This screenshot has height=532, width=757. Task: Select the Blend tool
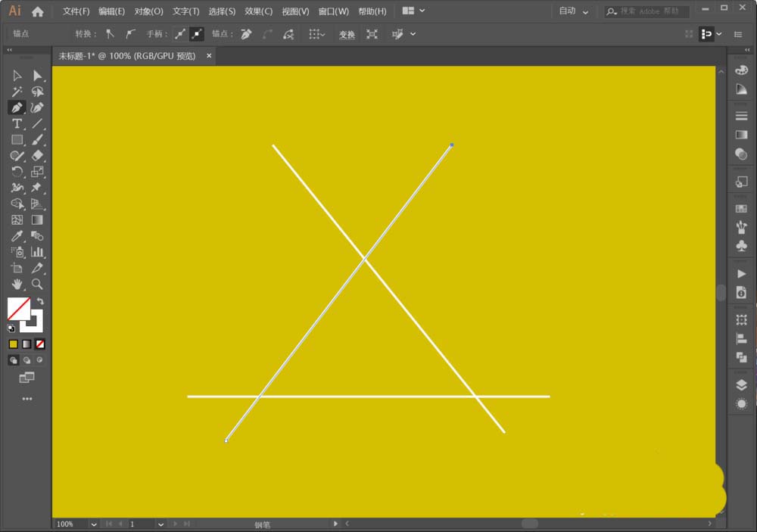coord(37,236)
